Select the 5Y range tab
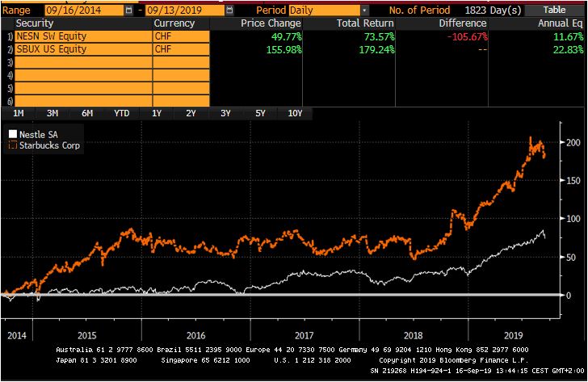 (x=260, y=114)
